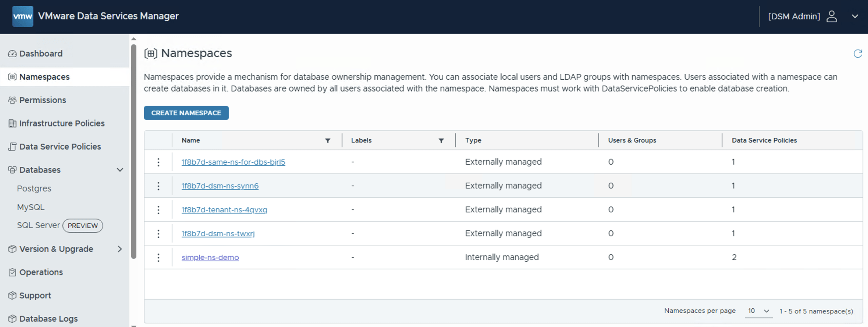Open namespace 1f8b7d-same-ns-for-dbs-bjrl5 link
Viewport: 868px width, 327px height.
point(233,162)
